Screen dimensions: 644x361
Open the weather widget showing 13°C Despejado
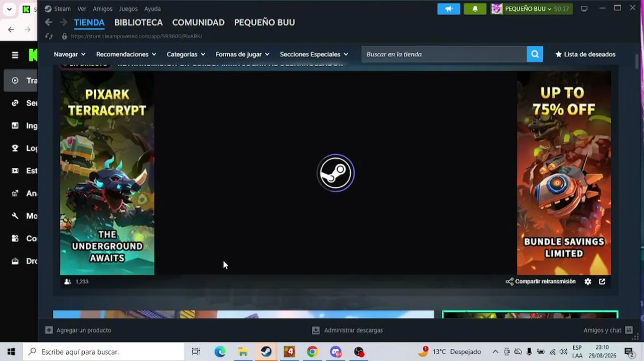449,352
